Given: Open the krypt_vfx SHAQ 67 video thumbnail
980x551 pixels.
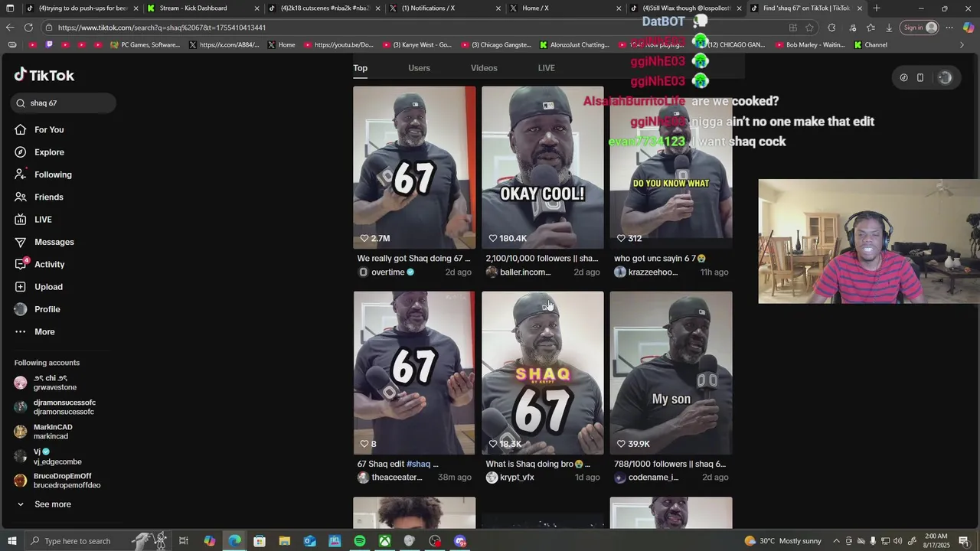Looking at the screenshot, I should [542, 373].
